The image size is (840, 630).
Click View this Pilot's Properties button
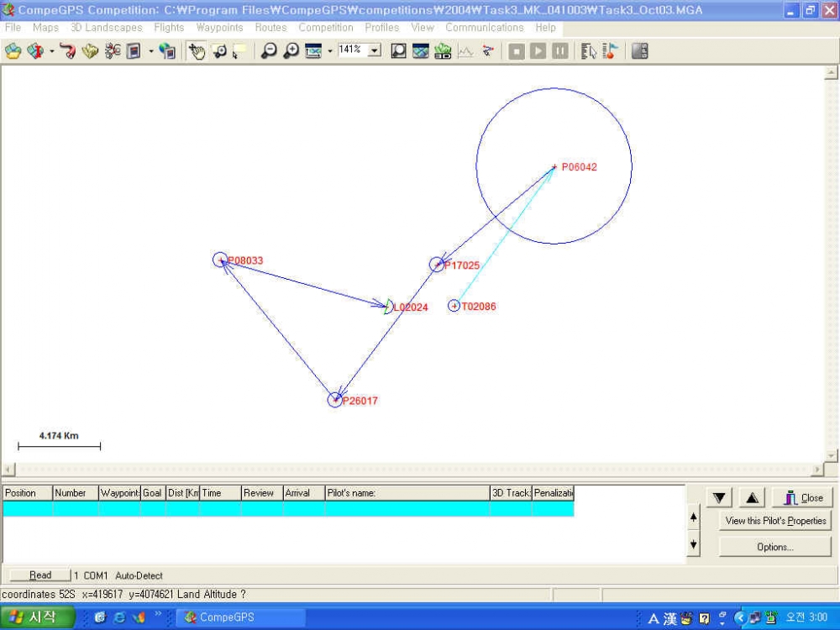coord(775,521)
